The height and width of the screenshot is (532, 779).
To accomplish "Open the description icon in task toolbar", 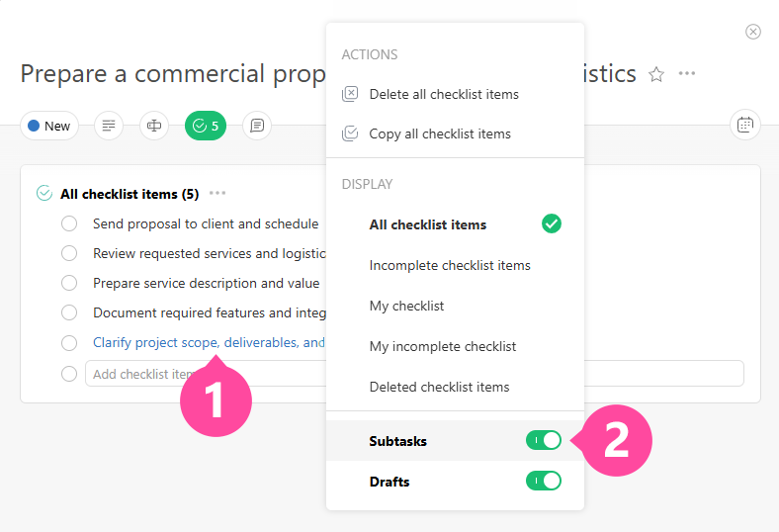I will (109, 126).
